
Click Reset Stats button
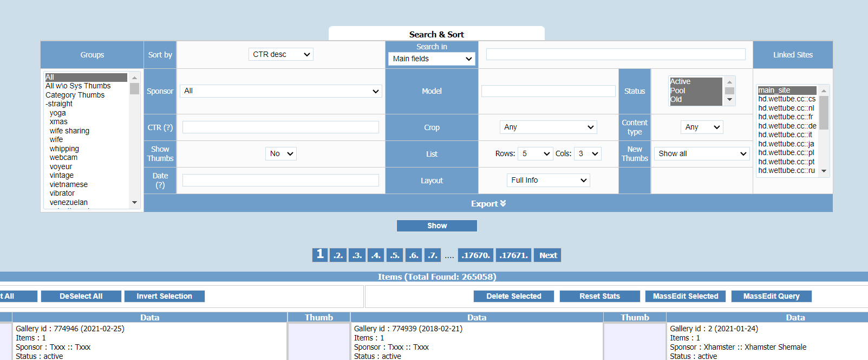point(599,296)
